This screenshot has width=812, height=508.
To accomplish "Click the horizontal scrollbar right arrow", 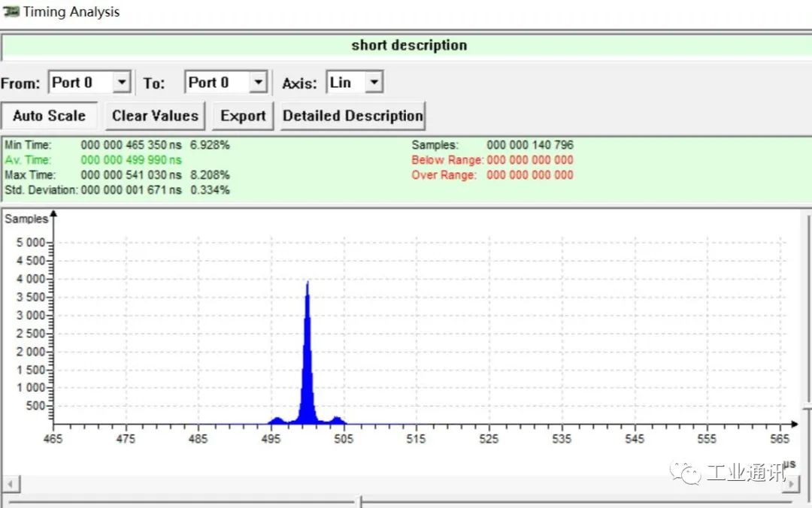I will [x=791, y=485].
